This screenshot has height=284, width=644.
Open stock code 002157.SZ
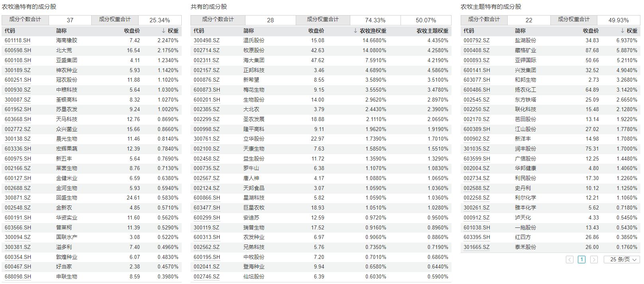[x=206, y=70]
